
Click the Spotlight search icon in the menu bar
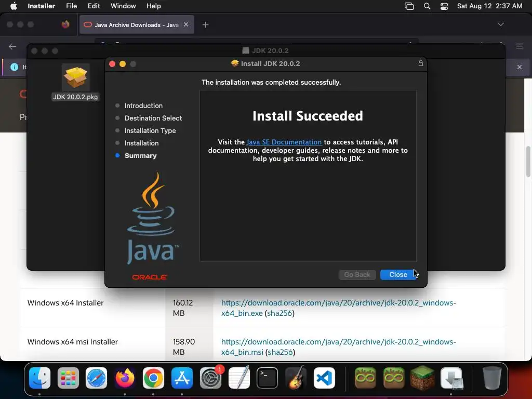(427, 6)
